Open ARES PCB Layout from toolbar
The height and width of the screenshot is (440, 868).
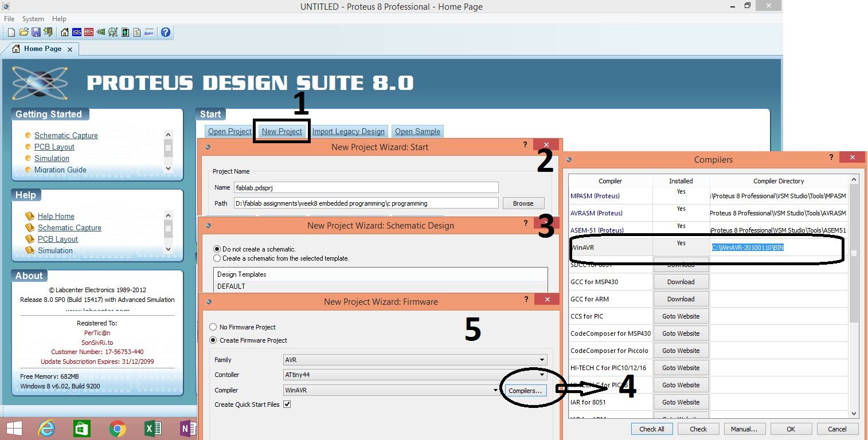(89, 32)
